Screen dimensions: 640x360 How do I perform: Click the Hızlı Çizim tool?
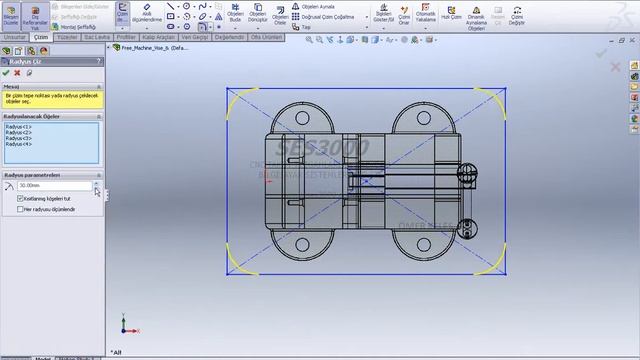451,13
